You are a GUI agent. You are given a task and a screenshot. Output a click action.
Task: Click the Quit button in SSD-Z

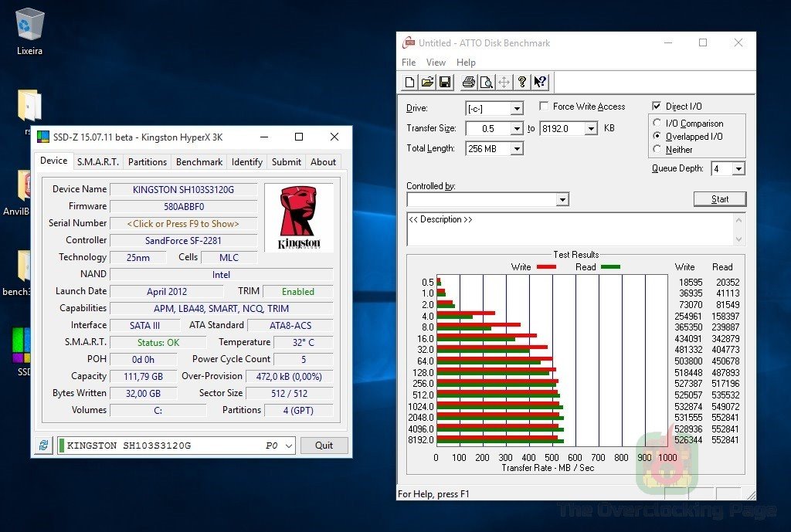[x=324, y=446]
